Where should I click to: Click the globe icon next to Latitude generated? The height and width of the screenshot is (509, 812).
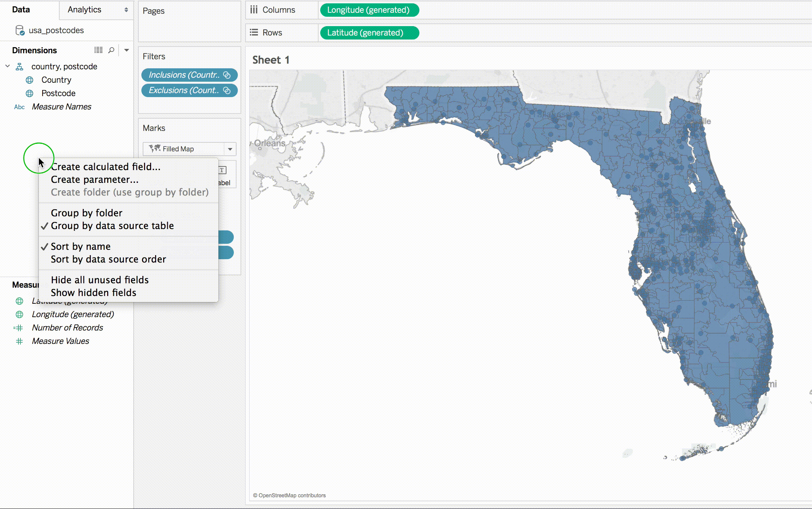[x=20, y=301]
